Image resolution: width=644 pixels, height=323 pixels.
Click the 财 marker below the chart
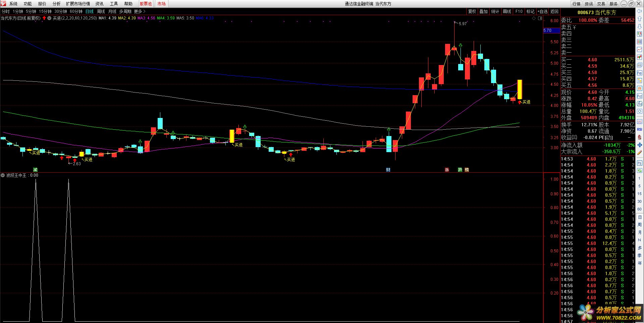pyautogui.click(x=388, y=170)
